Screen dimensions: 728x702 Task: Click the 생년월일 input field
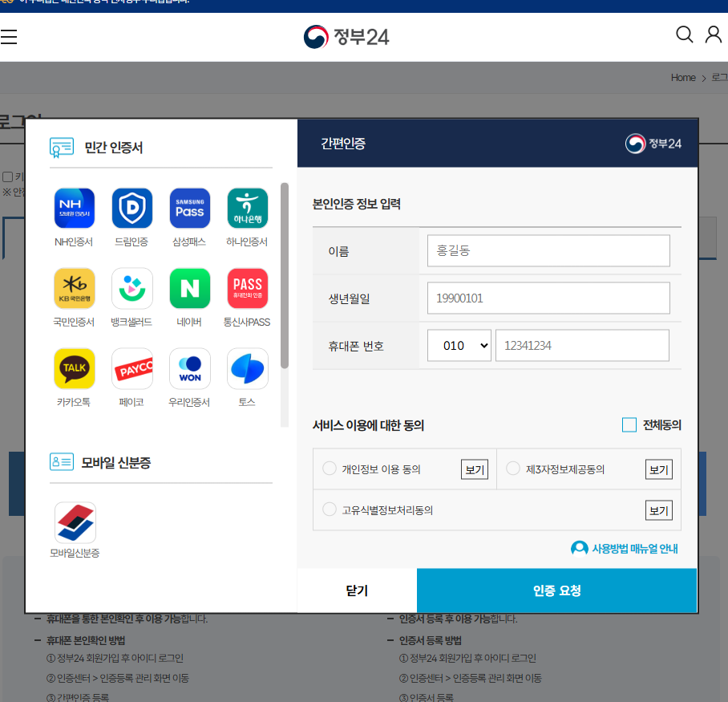click(548, 298)
